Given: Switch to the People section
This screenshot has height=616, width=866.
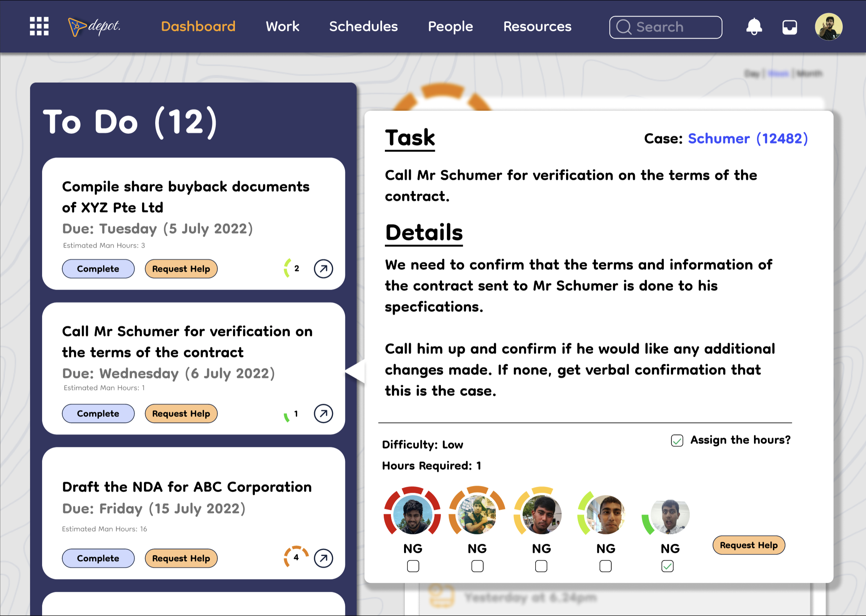Looking at the screenshot, I should tap(450, 27).
